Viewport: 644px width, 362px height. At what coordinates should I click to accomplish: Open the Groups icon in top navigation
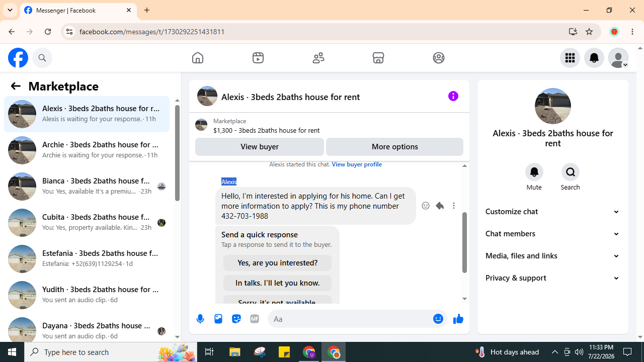tap(439, 58)
